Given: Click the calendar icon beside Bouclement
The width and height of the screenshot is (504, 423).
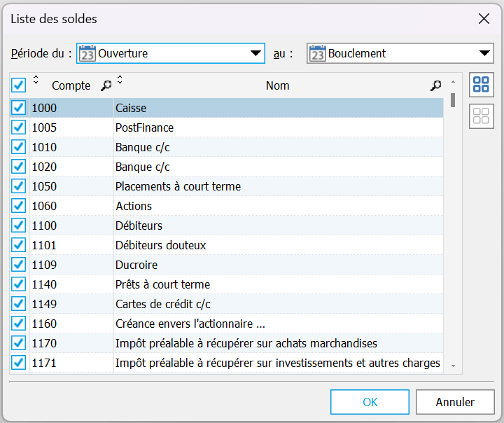Looking at the screenshot, I should (x=317, y=53).
